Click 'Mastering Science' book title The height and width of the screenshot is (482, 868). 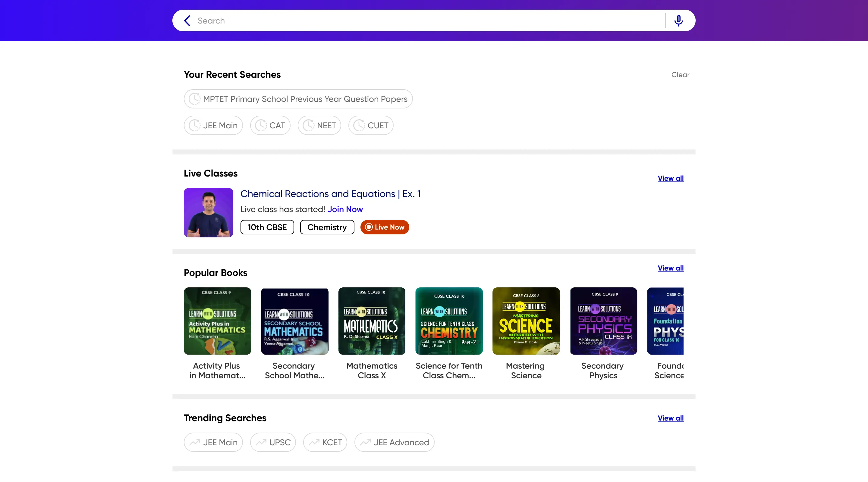pyautogui.click(x=526, y=371)
